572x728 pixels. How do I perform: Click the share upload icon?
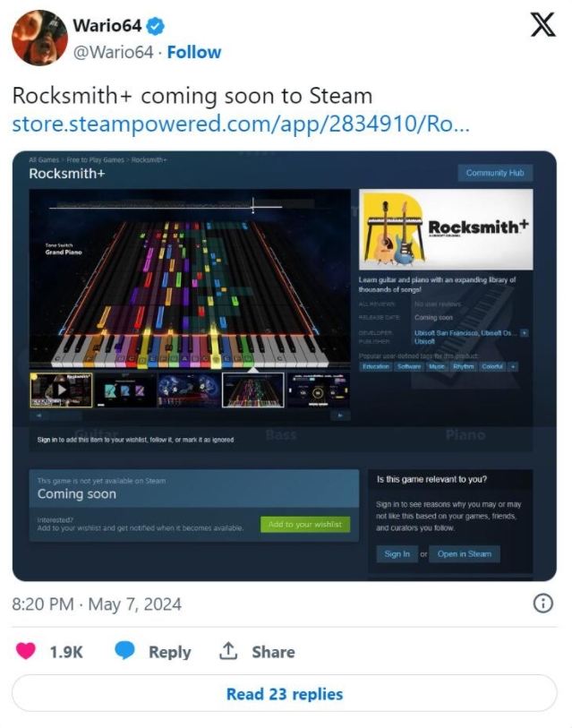(228, 651)
